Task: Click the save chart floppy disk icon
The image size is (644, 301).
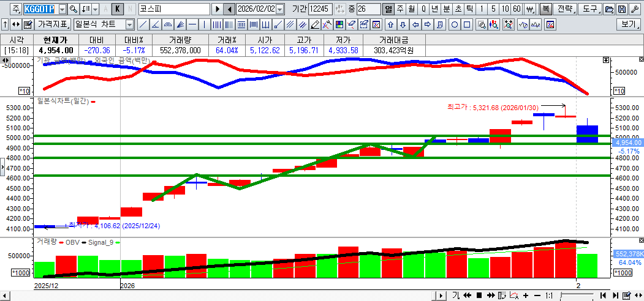Action: point(622,9)
